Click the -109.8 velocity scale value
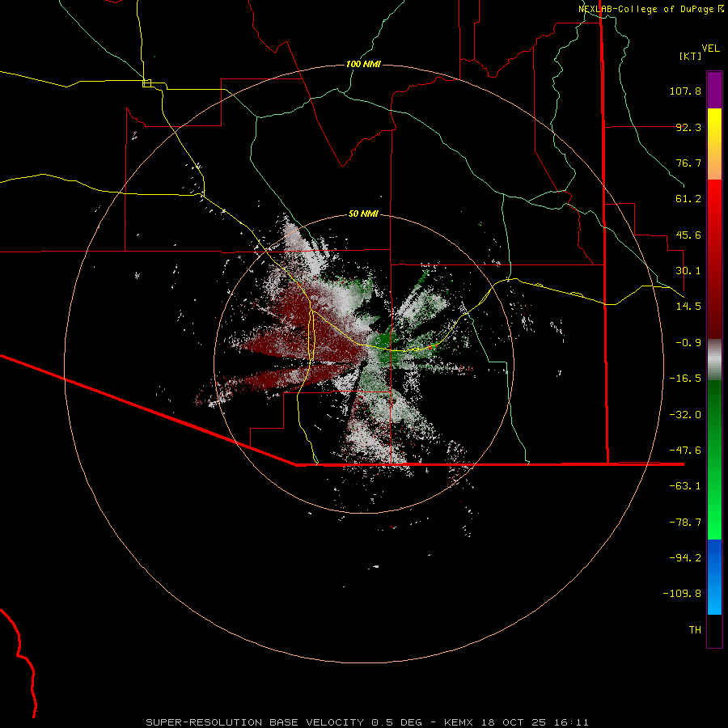The image size is (728, 728). click(x=682, y=594)
